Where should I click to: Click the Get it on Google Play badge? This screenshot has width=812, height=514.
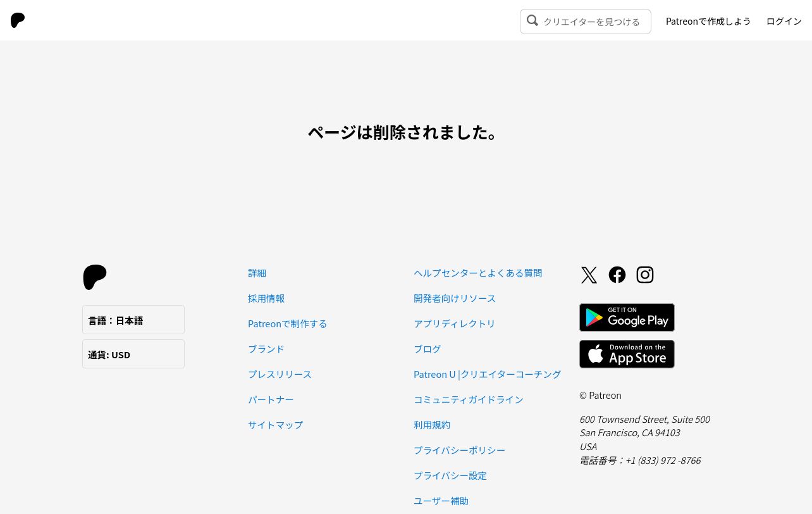(627, 317)
